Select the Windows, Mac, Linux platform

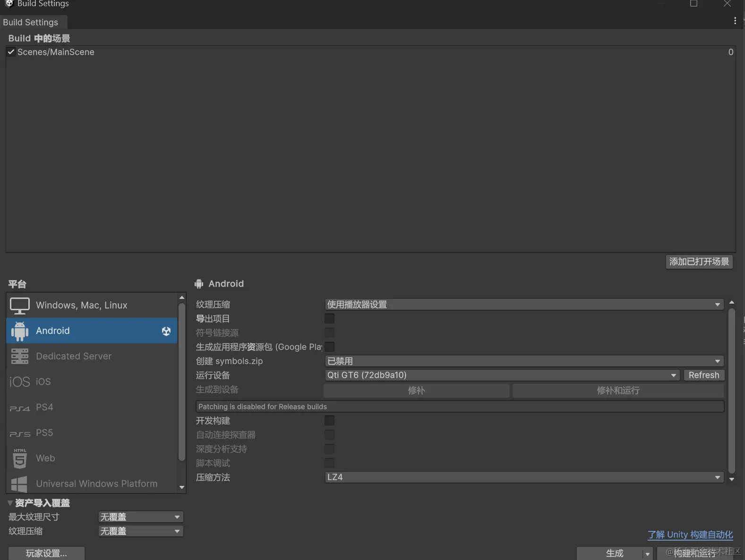pos(92,305)
